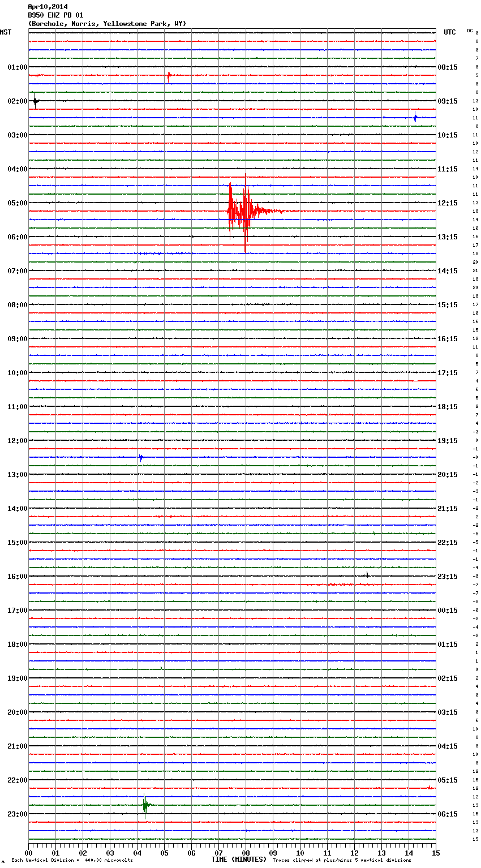Screen dimensions: 481x868
Task: Click the "UTC" column header
Action: [450, 32]
